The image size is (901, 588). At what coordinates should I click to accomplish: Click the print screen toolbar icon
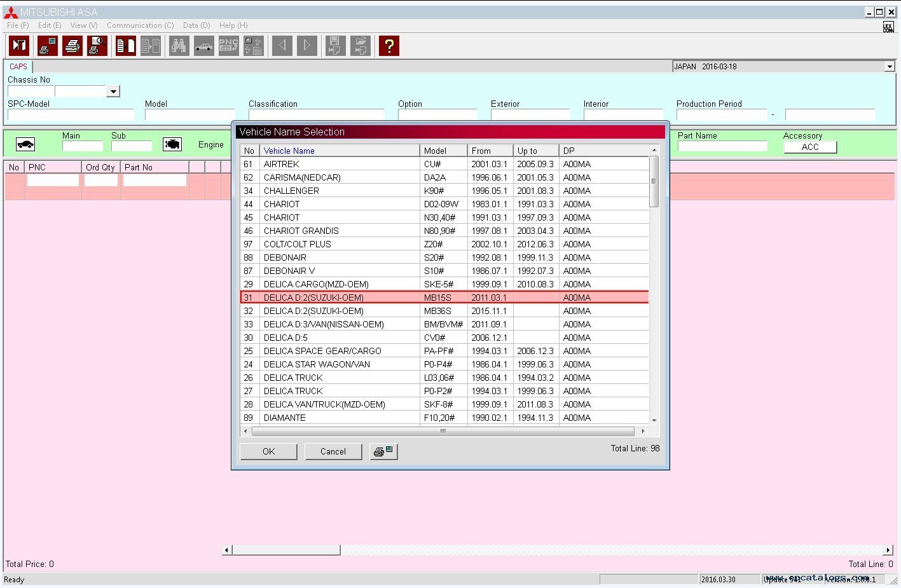[x=48, y=45]
